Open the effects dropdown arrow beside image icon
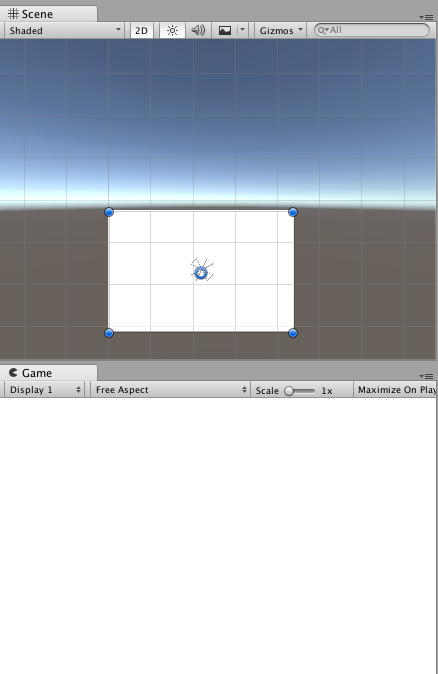 point(242,31)
